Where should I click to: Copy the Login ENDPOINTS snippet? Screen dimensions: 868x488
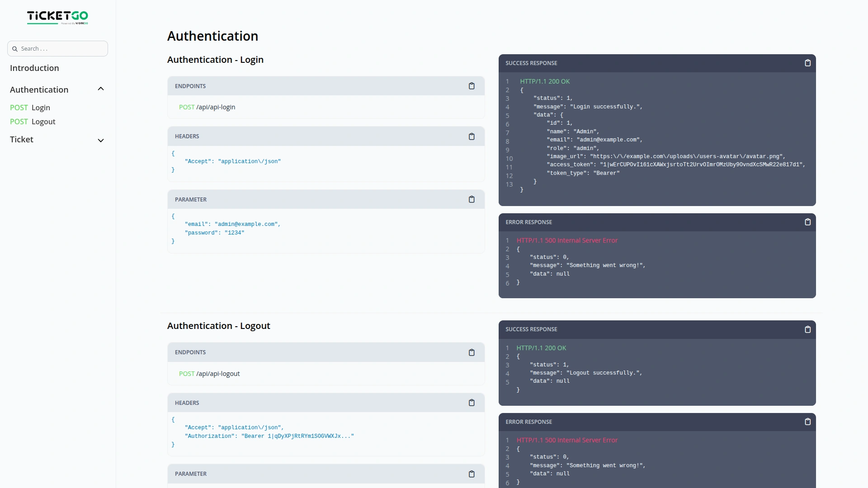(472, 86)
